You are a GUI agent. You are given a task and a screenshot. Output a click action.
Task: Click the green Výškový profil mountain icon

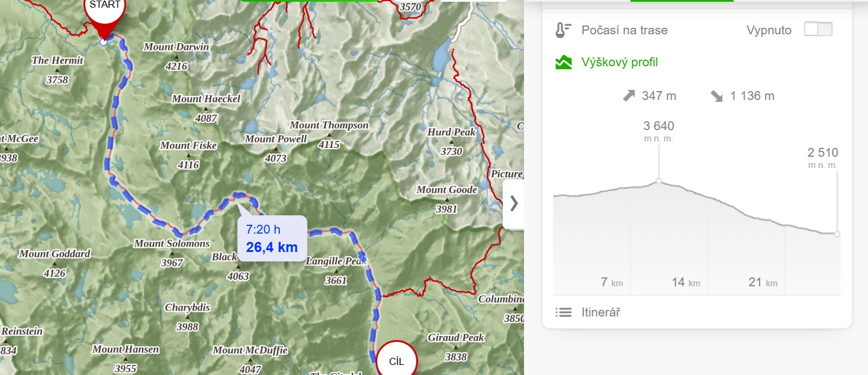click(x=564, y=62)
